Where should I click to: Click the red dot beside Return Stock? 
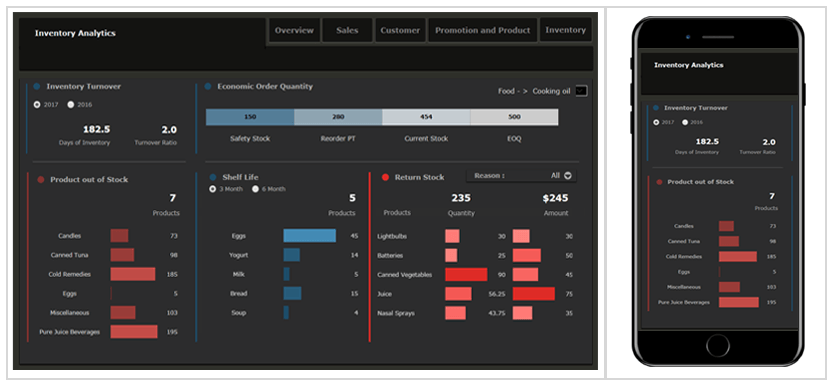click(x=385, y=177)
